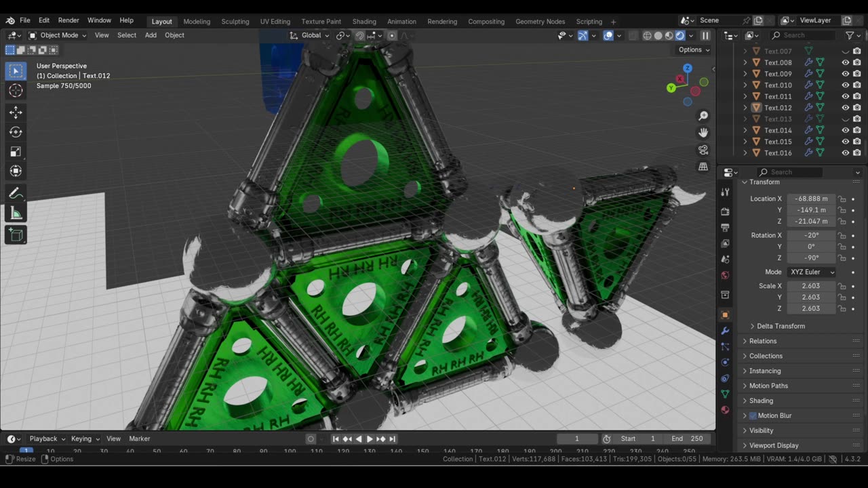Hide Text.012 in viewport via eye

pyautogui.click(x=846, y=108)
